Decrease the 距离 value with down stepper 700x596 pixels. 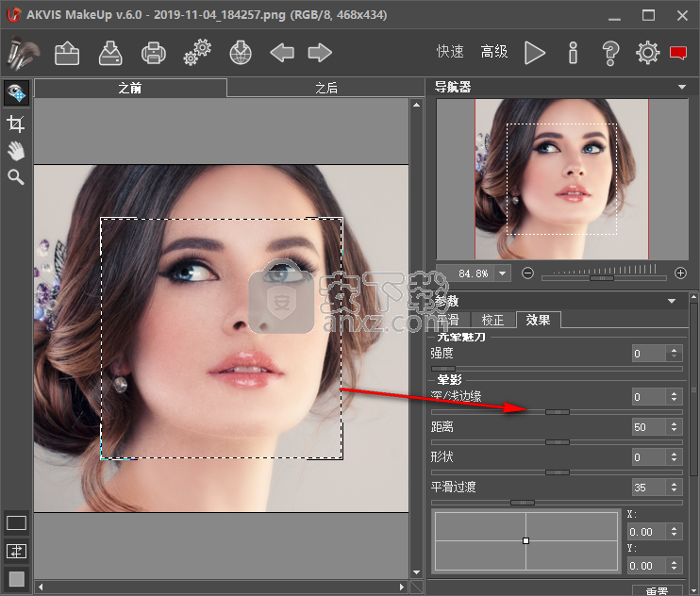pyautogui.click(x=675, y=431)
